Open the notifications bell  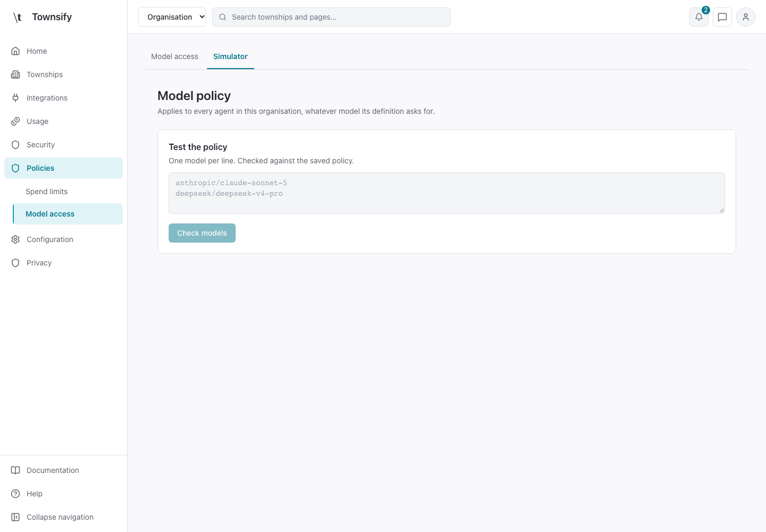coord(699,17)
